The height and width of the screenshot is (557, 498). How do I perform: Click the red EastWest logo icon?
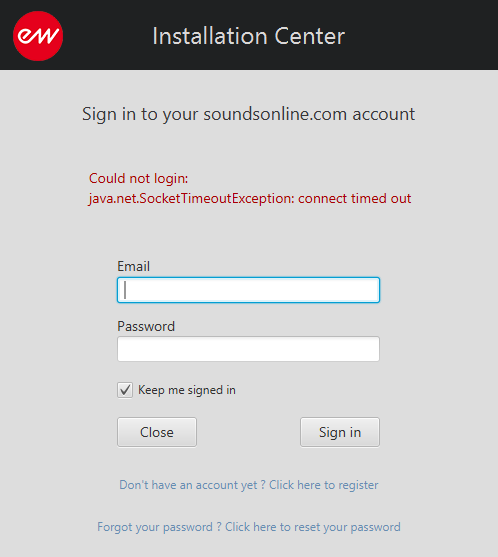(38, 36)
